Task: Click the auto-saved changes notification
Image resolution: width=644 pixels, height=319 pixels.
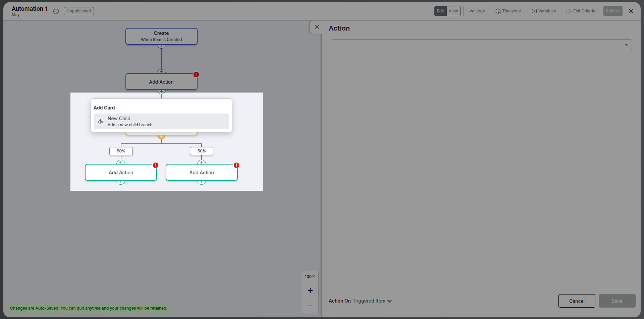Action: pos(89,308)
